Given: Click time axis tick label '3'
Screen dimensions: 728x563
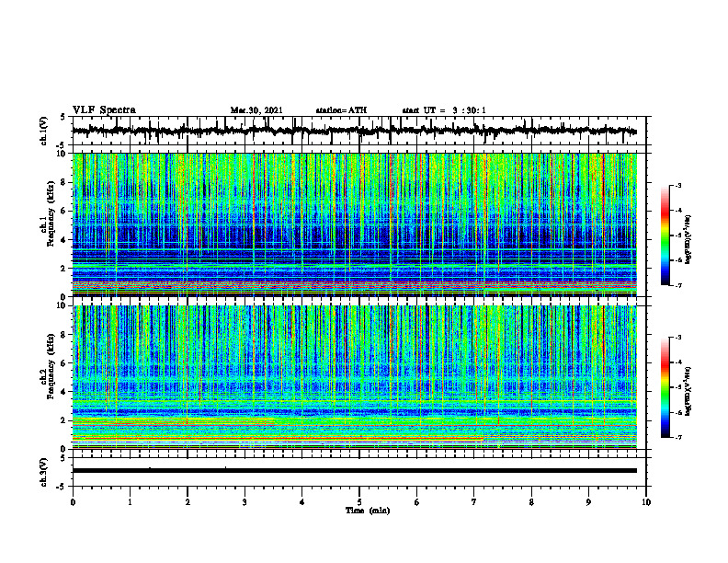Looking at the screenshot, I should pos(245,502).
